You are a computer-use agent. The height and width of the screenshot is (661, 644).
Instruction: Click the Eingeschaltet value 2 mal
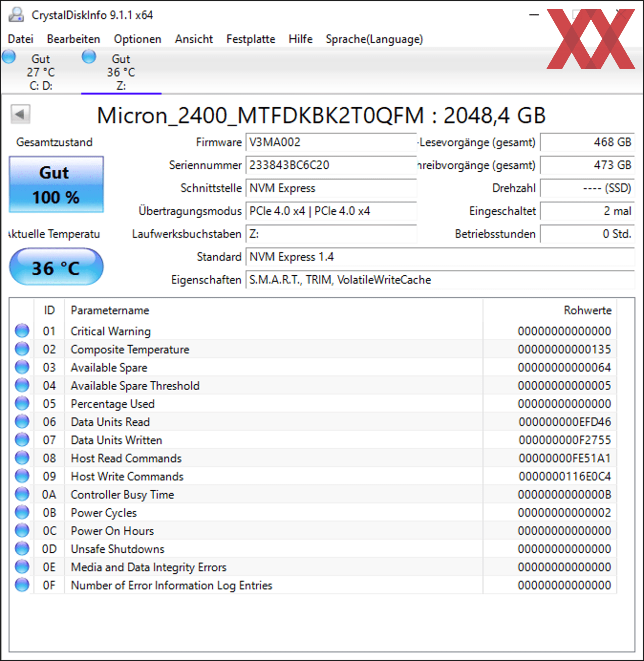pos(587,211)
